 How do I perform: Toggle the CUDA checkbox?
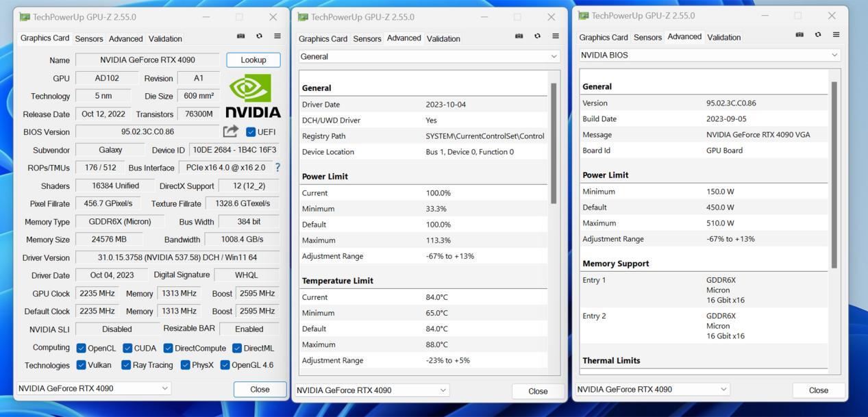click(127, 348)
